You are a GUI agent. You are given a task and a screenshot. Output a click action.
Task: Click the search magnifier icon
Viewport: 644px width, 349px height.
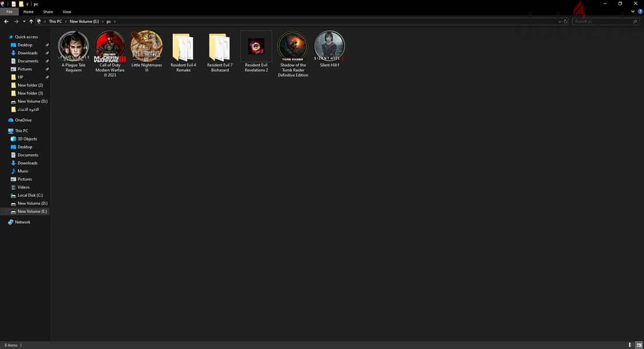[x=635, y=22]
